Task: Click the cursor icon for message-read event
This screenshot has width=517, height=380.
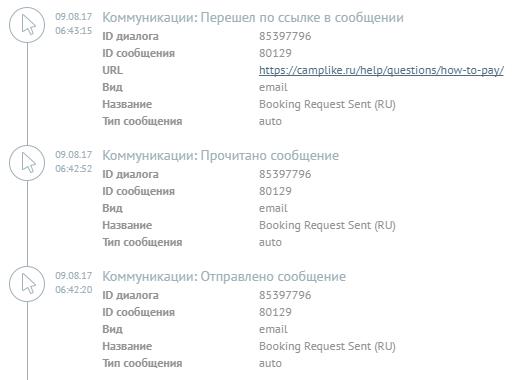Action: tap(27, 163)
